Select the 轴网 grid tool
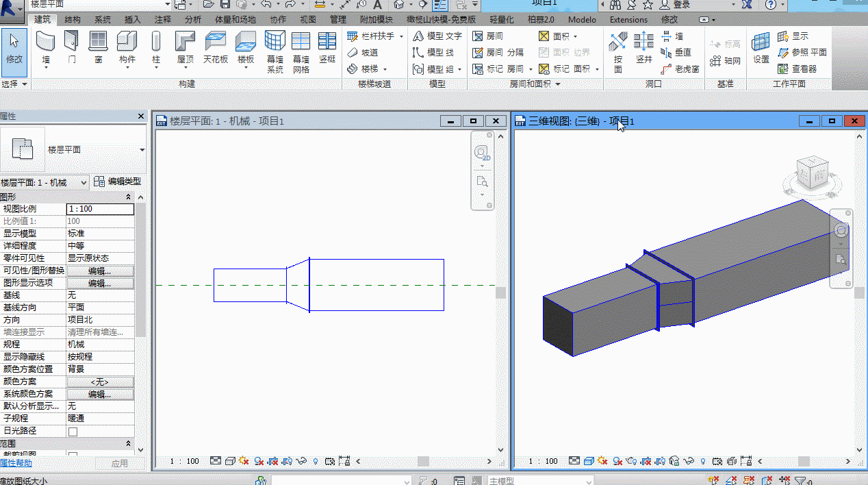868x485 pixels. [726, 61]
